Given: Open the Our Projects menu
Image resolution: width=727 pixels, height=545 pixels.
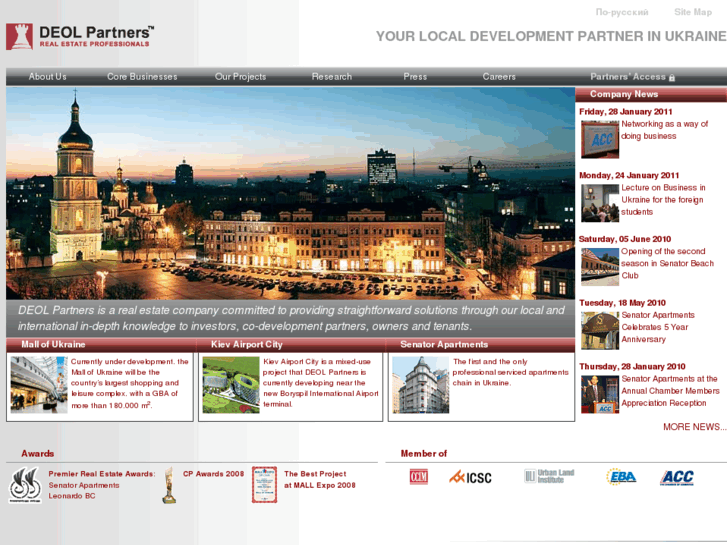Looking at the screenshot, I should point(240,77).
